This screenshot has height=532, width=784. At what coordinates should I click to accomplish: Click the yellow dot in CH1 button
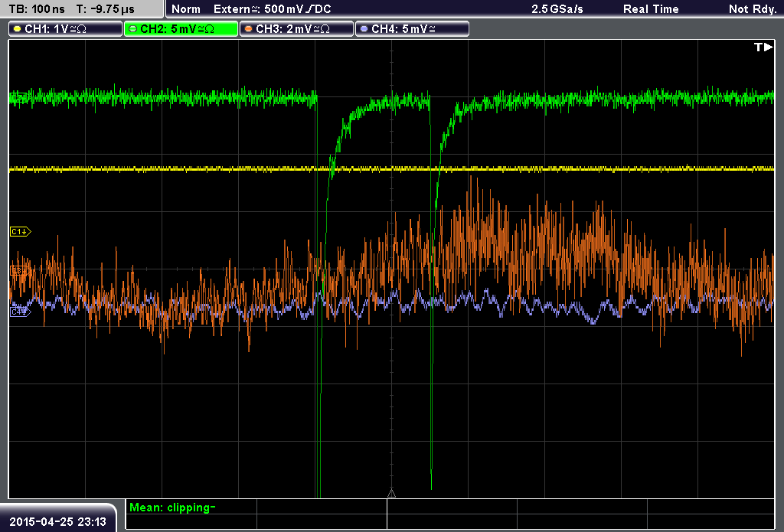17,29
